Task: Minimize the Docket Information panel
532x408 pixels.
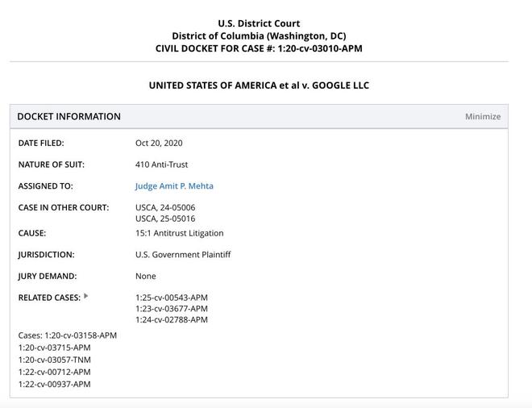Action: (x=482, y=117)
